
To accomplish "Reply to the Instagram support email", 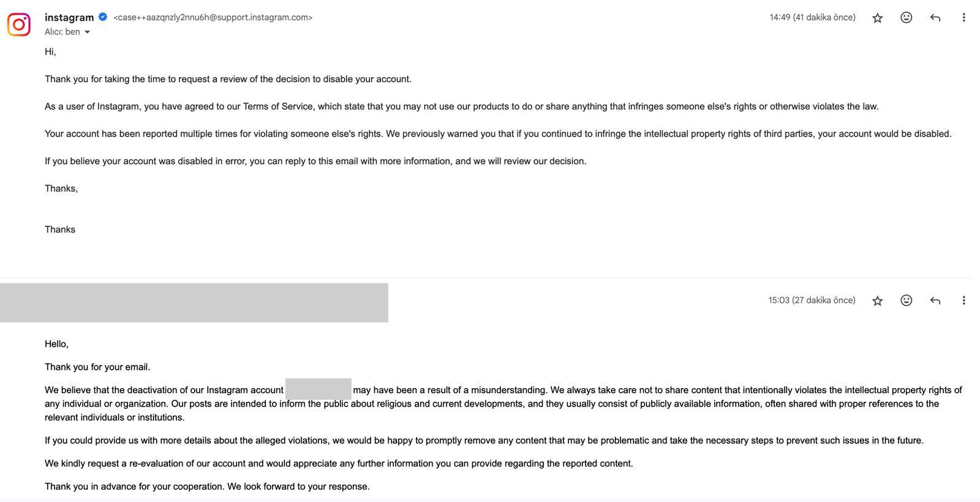I will (935, 18).
